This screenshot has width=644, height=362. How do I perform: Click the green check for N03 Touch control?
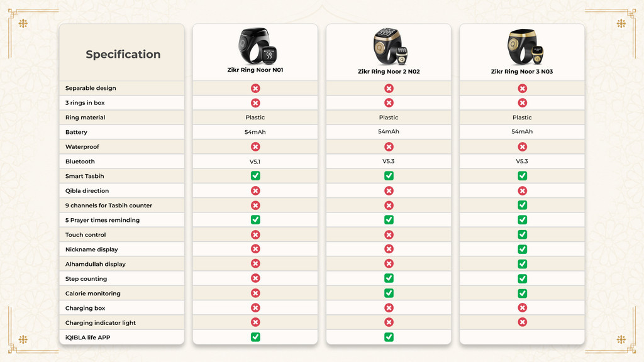coord(523,234)
